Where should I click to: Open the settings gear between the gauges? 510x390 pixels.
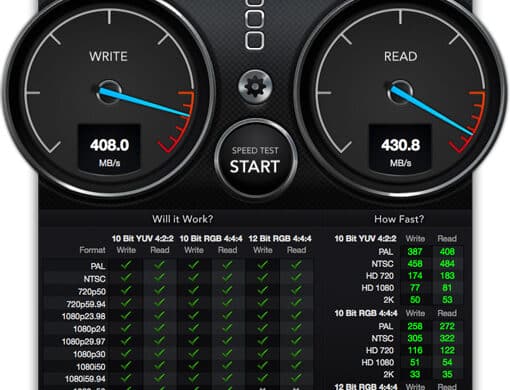(x=255, y=87)
